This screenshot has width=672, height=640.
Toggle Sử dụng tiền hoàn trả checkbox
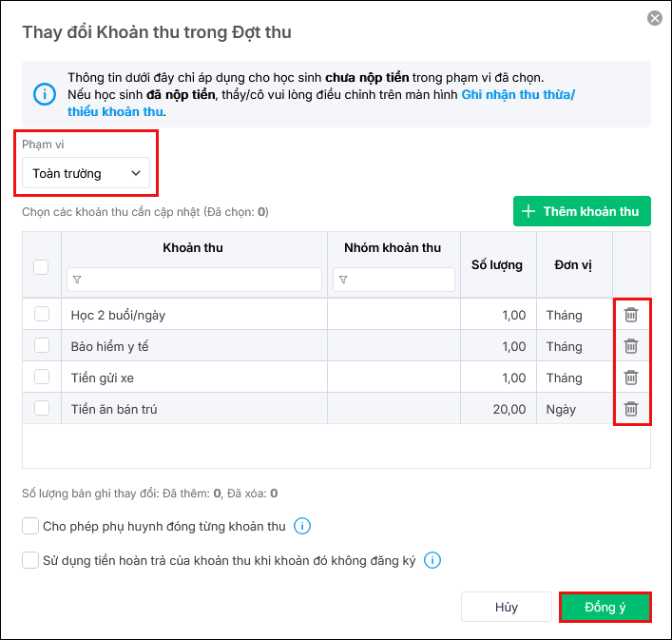[x=30, y=560]
